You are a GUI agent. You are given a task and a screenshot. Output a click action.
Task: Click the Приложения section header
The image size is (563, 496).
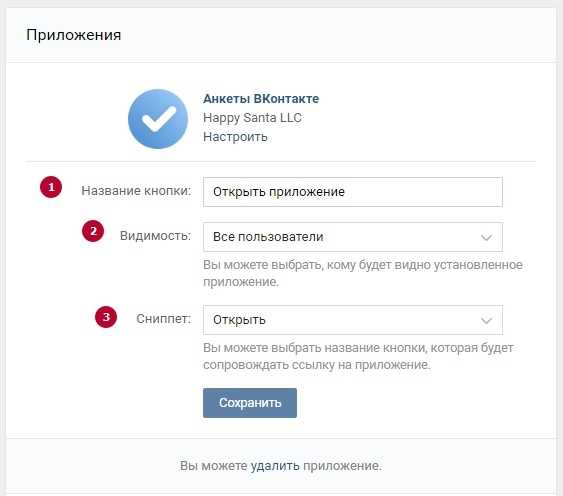point(74,35)
